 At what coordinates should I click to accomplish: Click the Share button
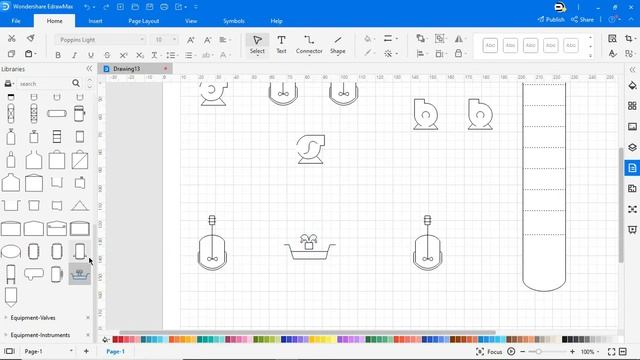point(582,19)
